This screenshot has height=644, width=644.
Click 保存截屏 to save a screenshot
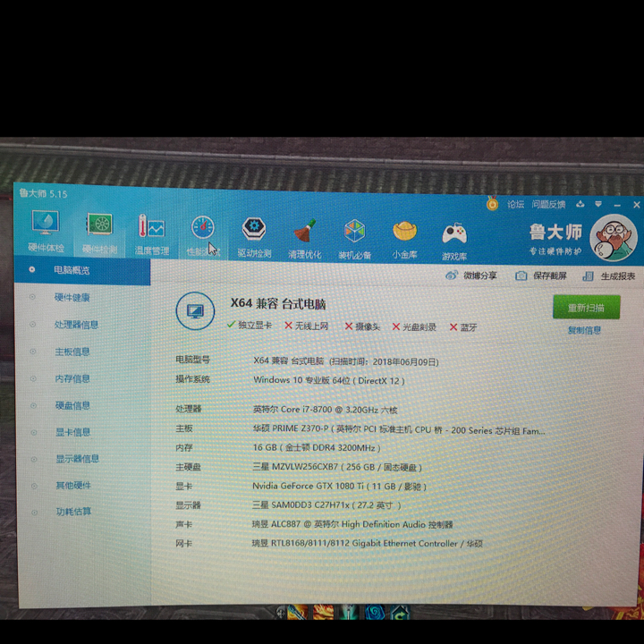click(x=541, y=276)
